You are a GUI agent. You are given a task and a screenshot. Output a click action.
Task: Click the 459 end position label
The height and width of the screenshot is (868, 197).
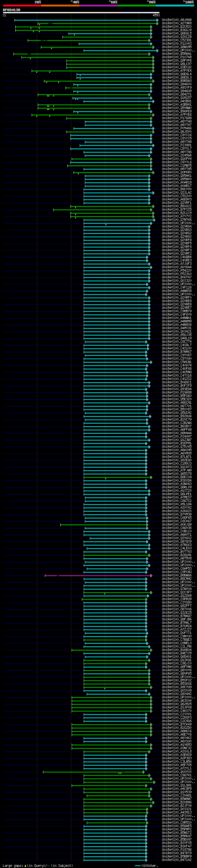155,15
